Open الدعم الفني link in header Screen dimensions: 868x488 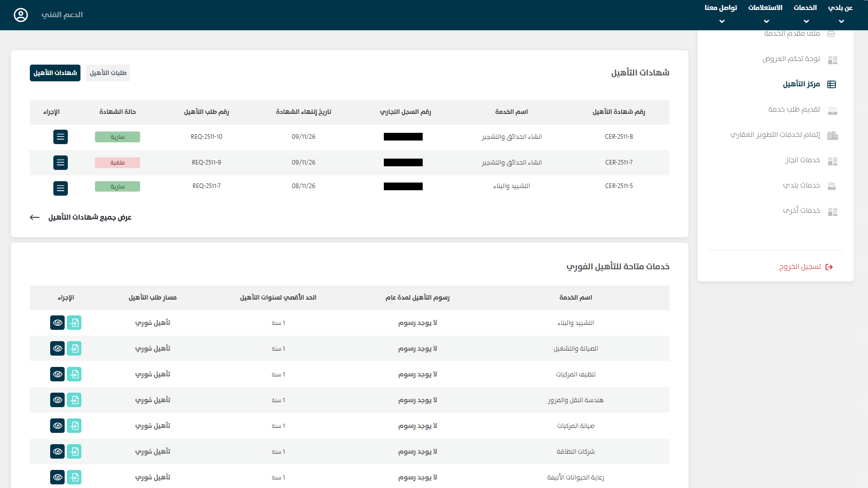point(62,15)
